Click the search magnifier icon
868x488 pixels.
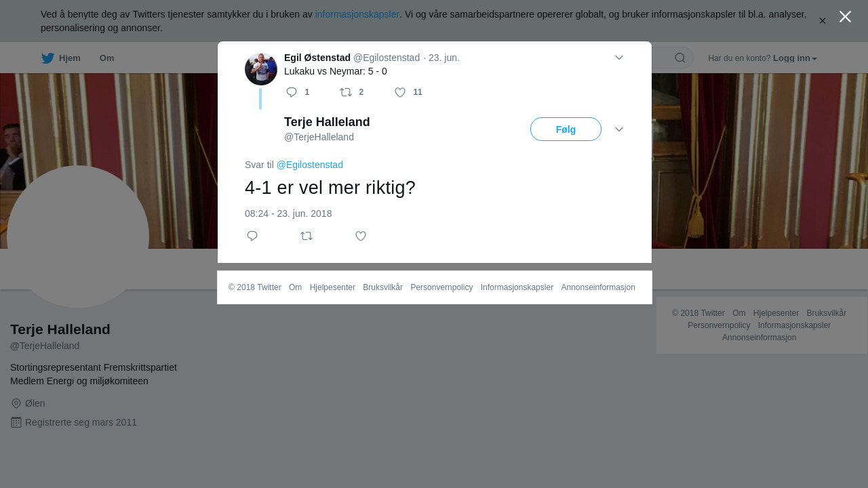680,58
